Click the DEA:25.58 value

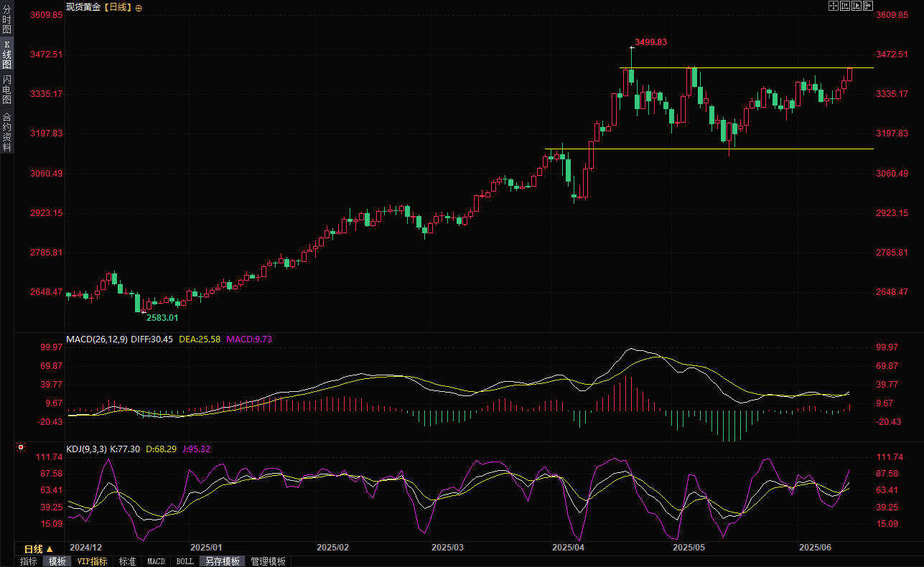tap(199, 339)
